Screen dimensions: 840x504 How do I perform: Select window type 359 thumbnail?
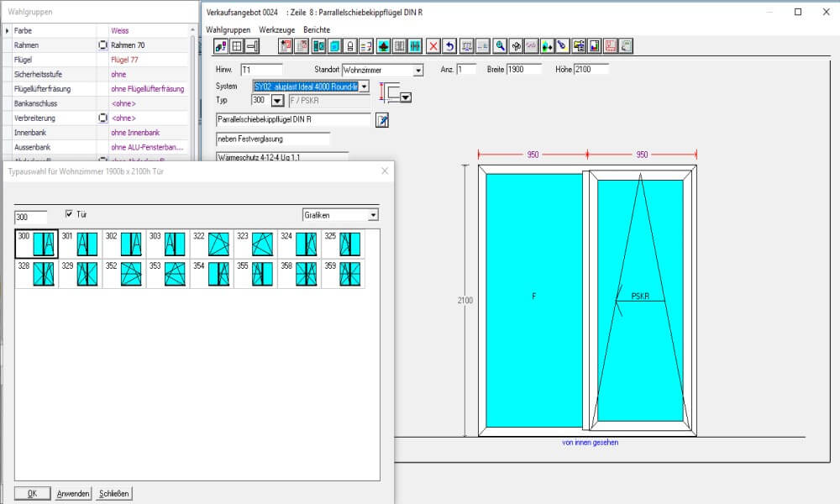click(x=349, y=274)
